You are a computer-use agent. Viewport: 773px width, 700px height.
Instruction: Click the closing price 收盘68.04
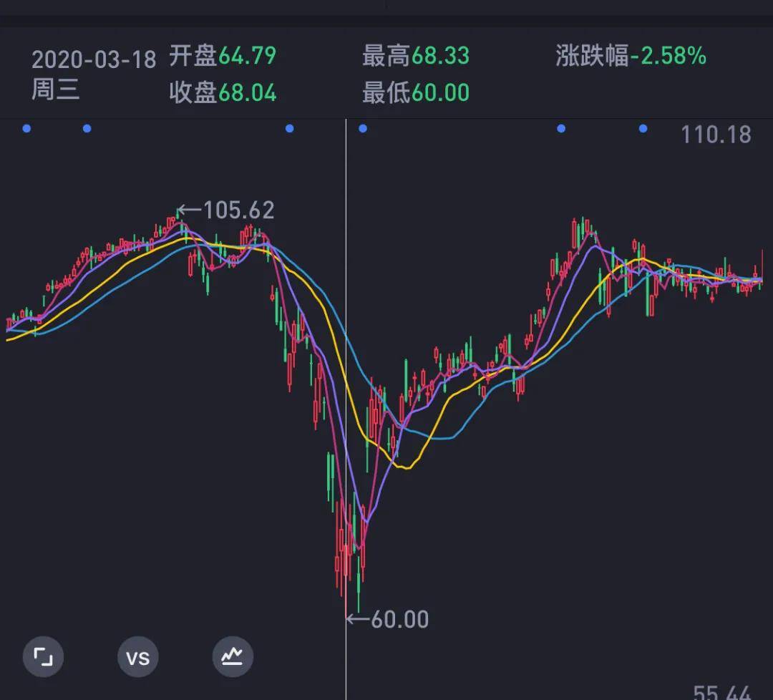[x=223, y=92]
